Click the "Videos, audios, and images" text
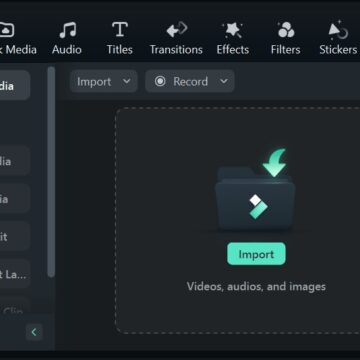This screenshot has width=360, height=360. pos(256,287)
